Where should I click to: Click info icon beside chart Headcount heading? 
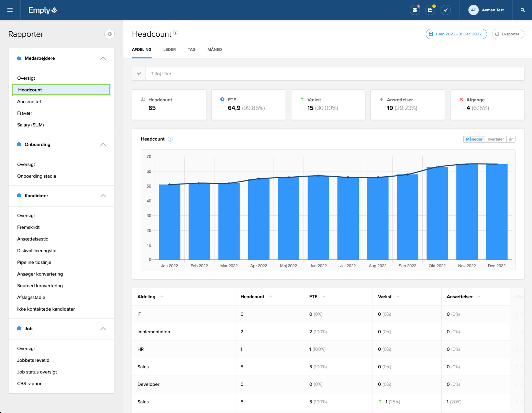point(170,139)
